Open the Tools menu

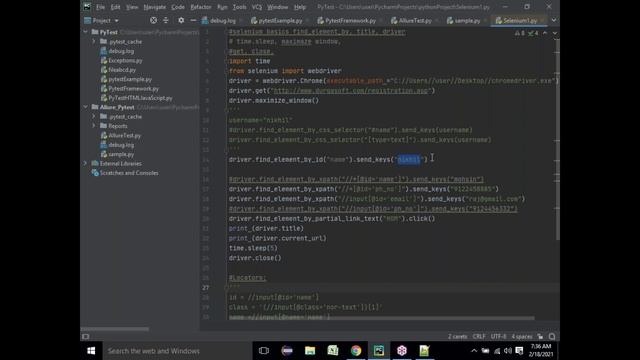240,7
